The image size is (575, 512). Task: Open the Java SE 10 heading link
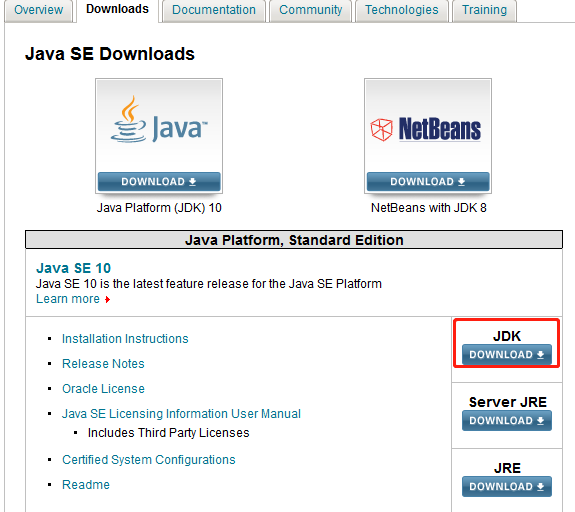tap(73, 268)
